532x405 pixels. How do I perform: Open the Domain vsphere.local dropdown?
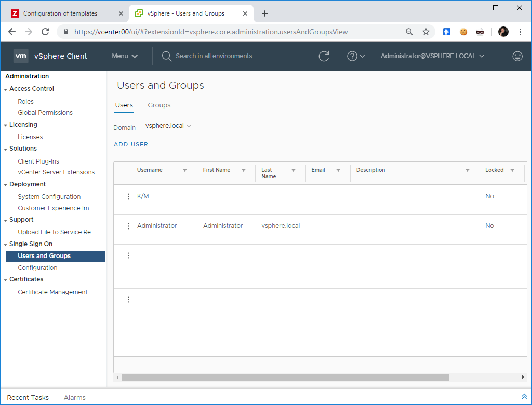pyautogui.click(x=168, y=126)
